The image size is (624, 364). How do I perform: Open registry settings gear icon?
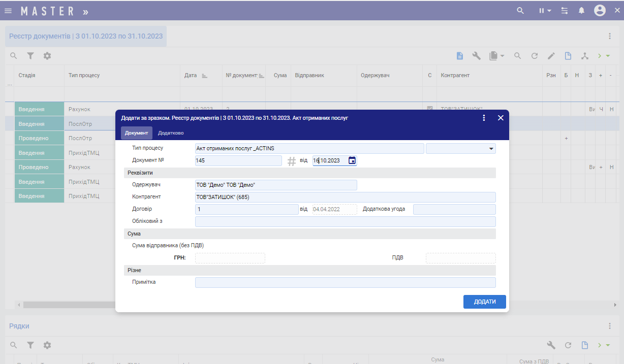pyautogui.click(x=47, y=56)
